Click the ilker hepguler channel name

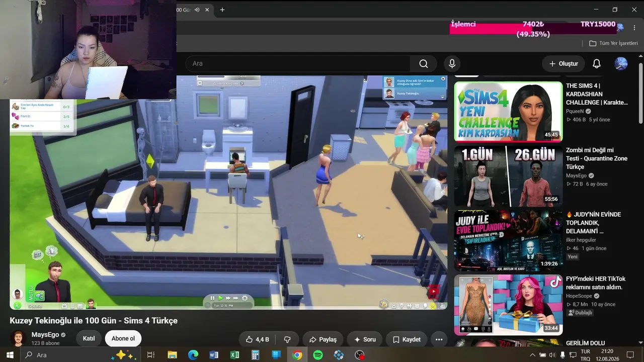tap(581, 240)
